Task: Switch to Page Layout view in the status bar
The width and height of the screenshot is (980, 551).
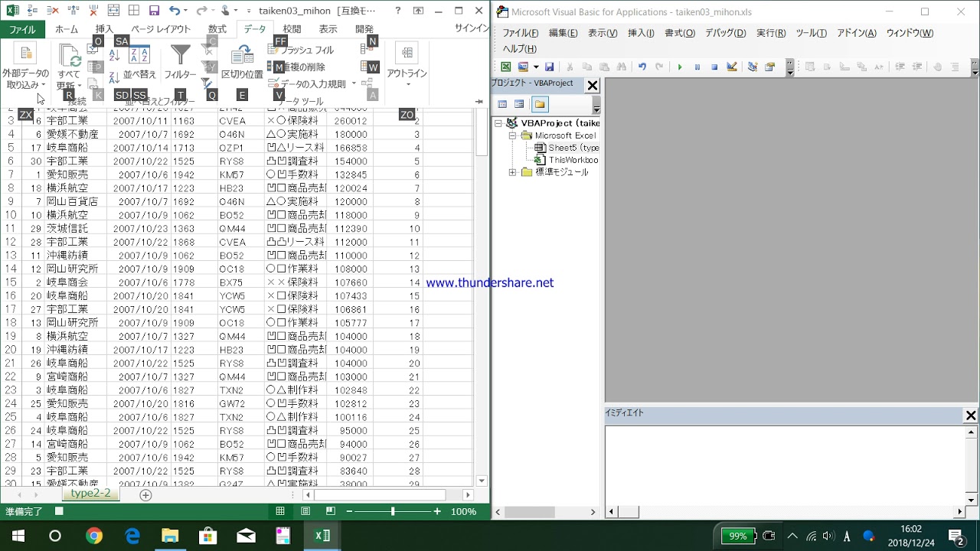Action: pos(305,511)
